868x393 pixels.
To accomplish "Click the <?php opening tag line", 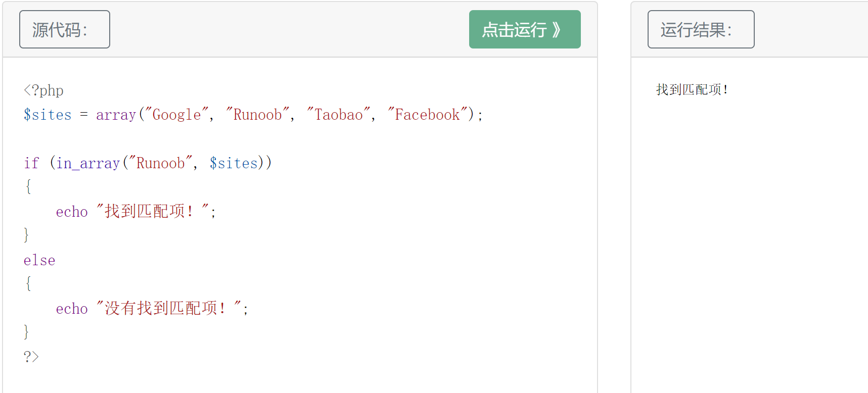I will click(x=43, y=90).
